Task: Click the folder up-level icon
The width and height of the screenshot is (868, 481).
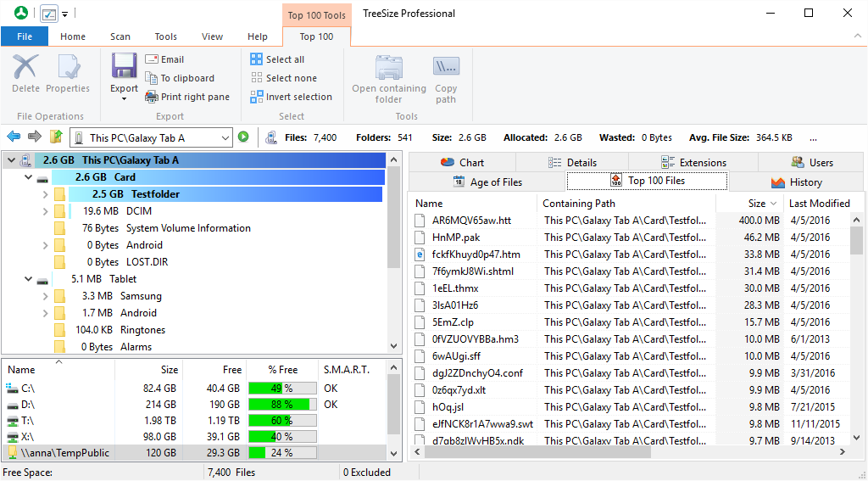Action: coord(56,137)
